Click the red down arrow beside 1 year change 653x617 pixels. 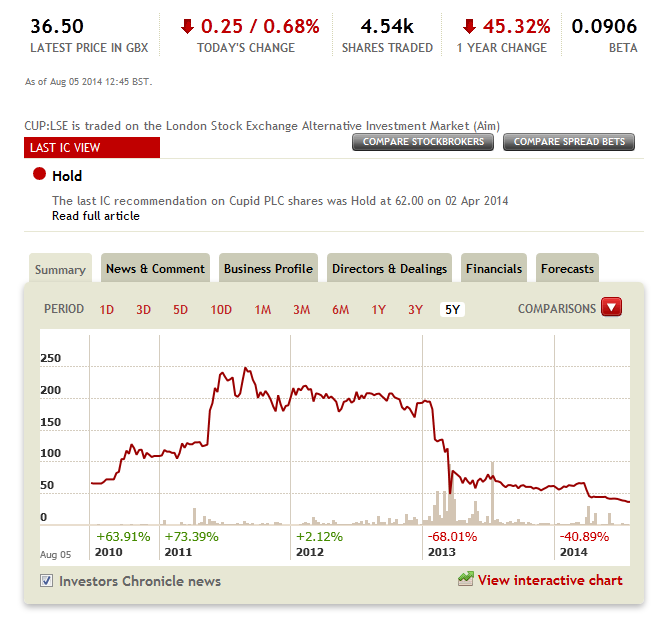(x=469, y=26)
